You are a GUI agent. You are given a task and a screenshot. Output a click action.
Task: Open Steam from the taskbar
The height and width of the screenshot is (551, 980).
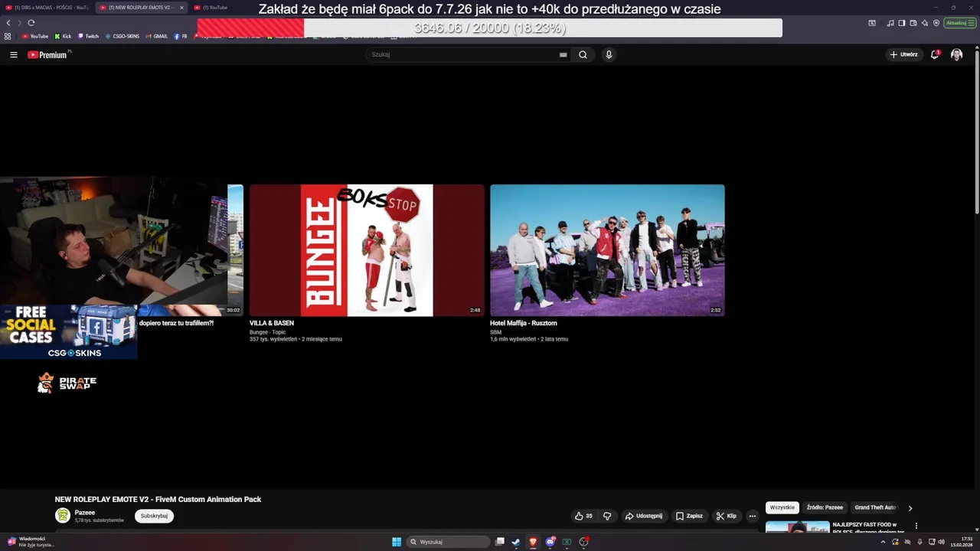pyautogui.click(x=516, y=542)
